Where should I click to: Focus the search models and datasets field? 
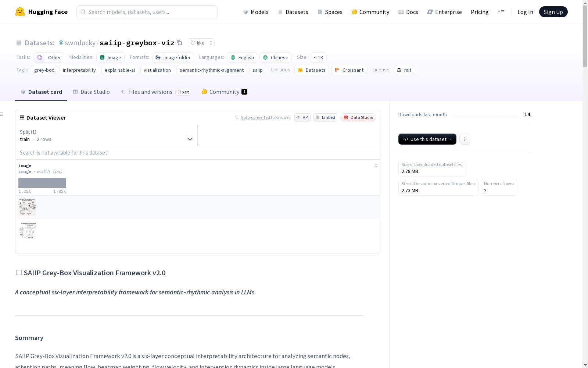(x=147, y=12)
